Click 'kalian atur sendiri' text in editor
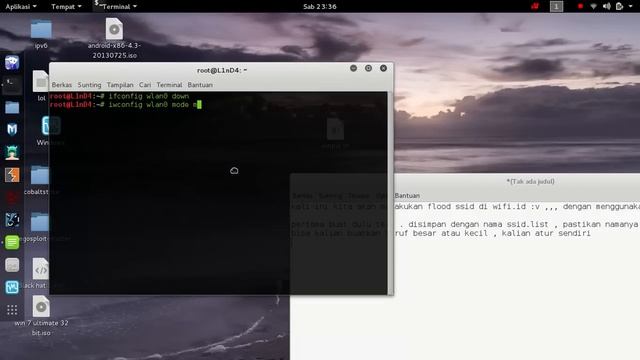 click(546, 233)
